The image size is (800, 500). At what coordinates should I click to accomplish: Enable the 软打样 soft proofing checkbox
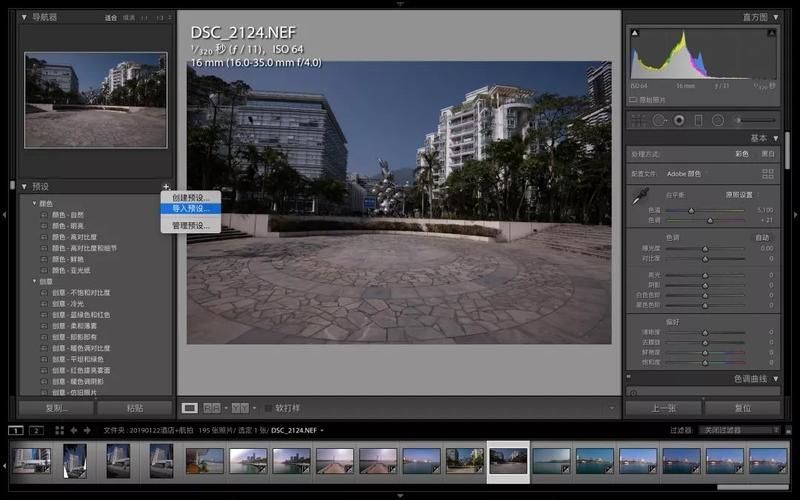(268, 408)
